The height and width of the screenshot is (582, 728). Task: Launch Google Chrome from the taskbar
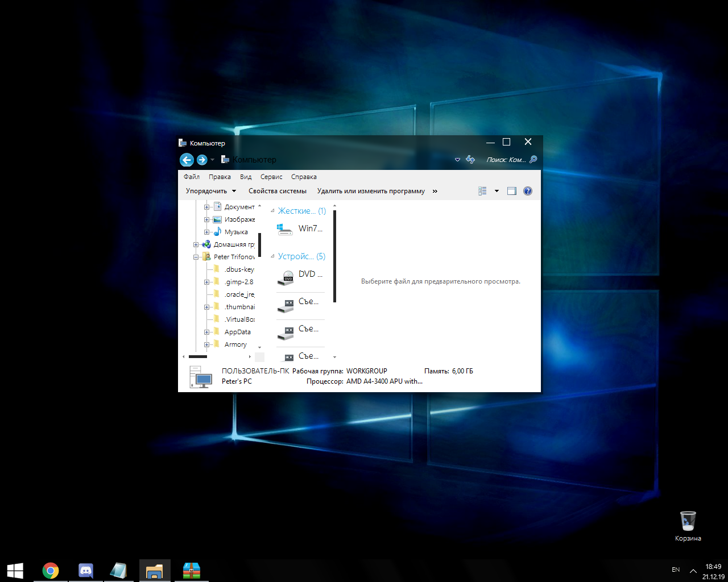click(x=50, y=570)
